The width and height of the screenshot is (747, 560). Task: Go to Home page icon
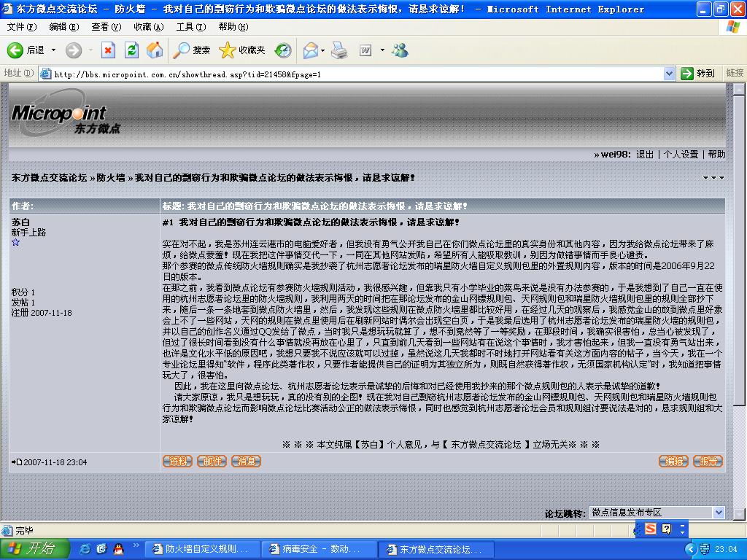click(155, 50)
